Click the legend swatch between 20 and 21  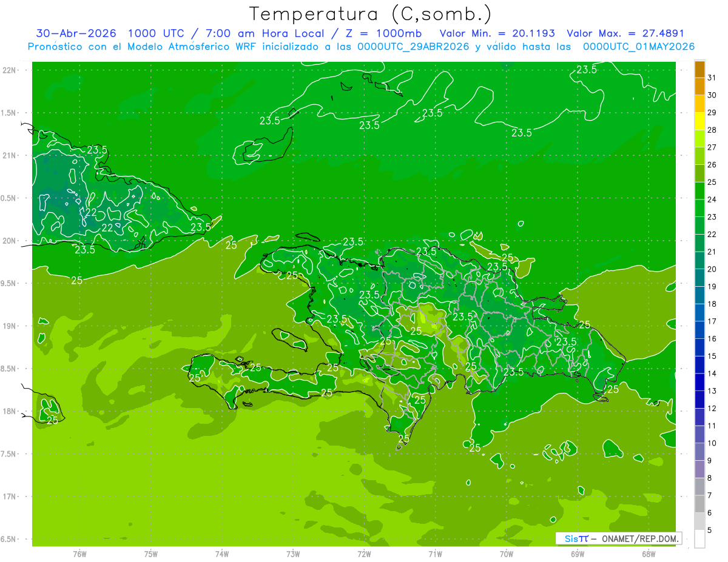coord(699,261)
